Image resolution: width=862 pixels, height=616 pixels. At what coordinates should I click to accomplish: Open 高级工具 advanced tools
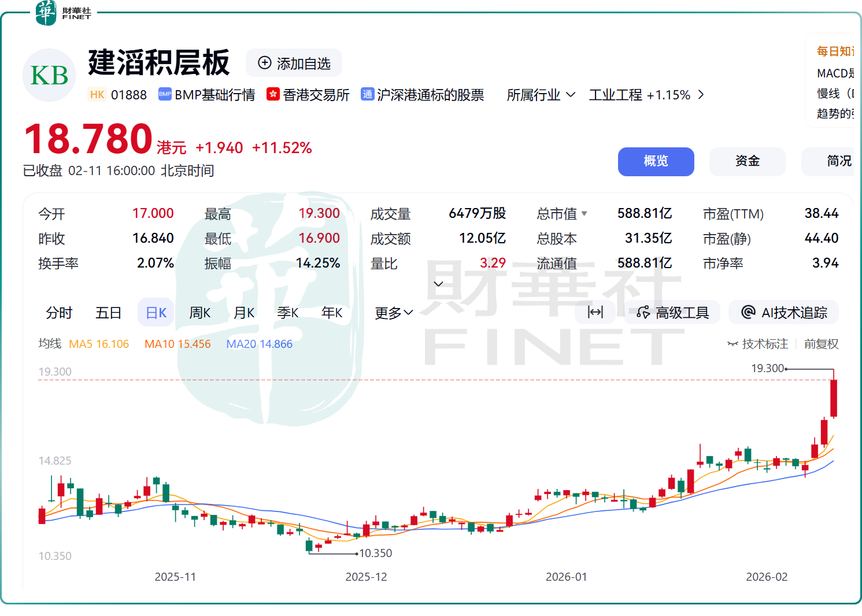coord(672,313)
